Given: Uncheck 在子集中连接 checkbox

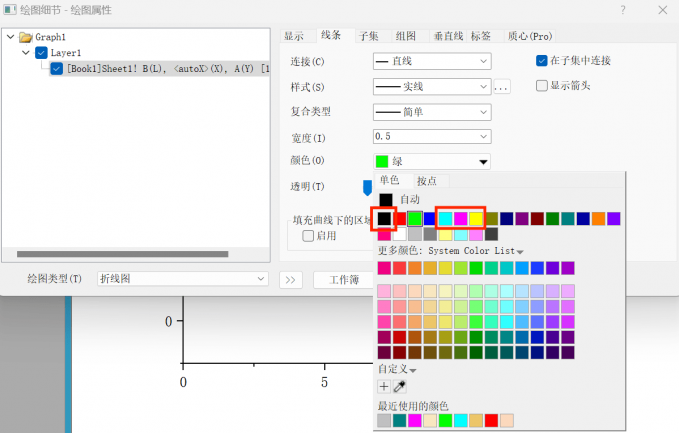Looking at the screenshot, I should coord(542,61).
